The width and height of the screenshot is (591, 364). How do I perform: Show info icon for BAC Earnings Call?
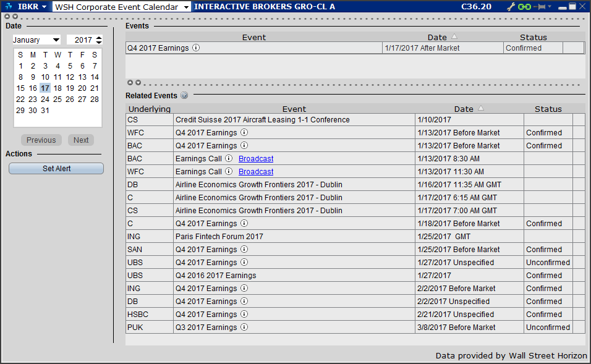[229, 158]
